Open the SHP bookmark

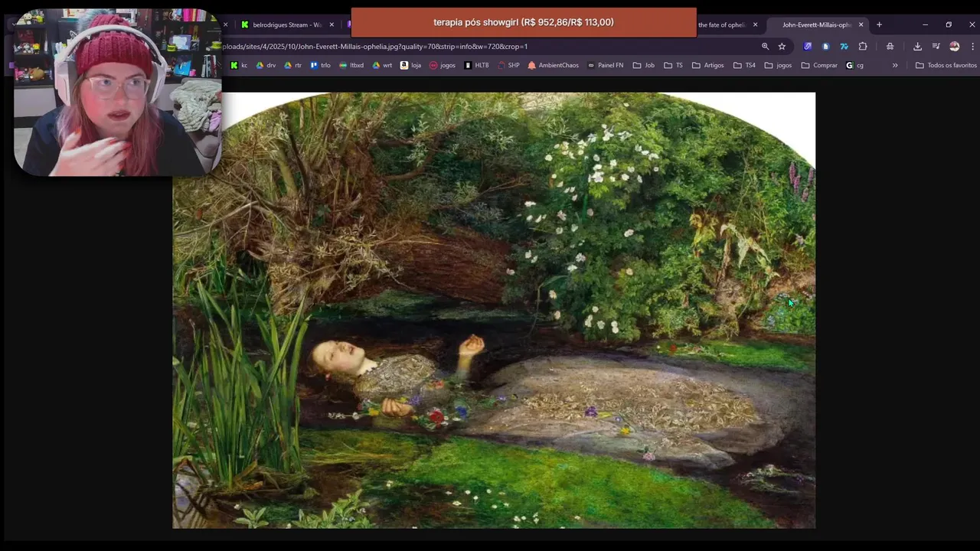pos(508,66)
